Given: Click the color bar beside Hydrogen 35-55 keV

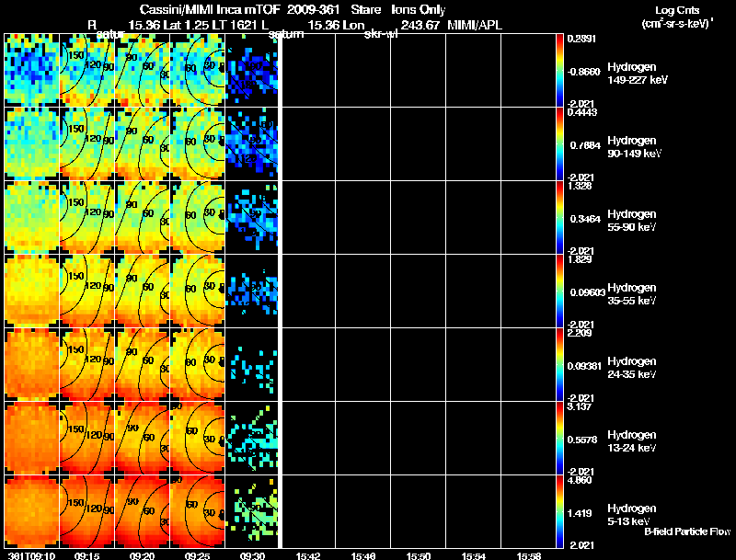Looking at the screenshot, I should (559, 291).
